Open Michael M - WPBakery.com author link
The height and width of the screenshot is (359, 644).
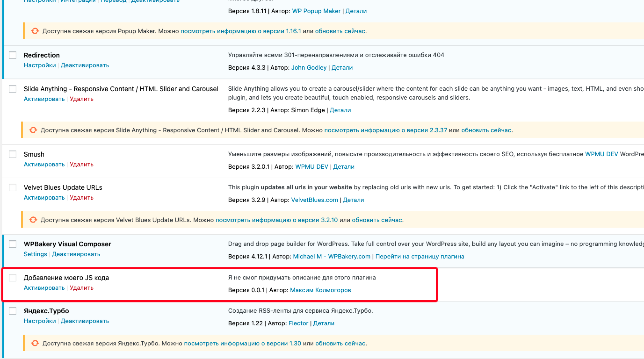[x=332, y=257]
